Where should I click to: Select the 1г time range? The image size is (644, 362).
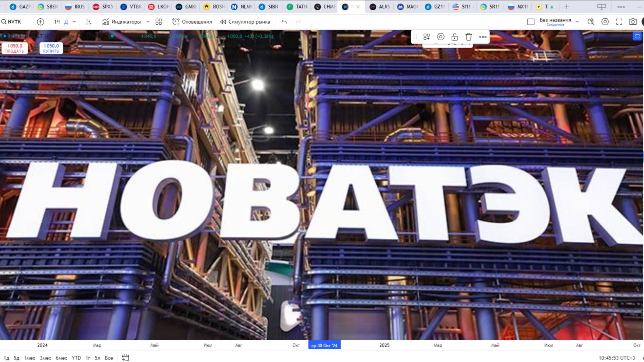pyautogui.click(x=88, y=358)
